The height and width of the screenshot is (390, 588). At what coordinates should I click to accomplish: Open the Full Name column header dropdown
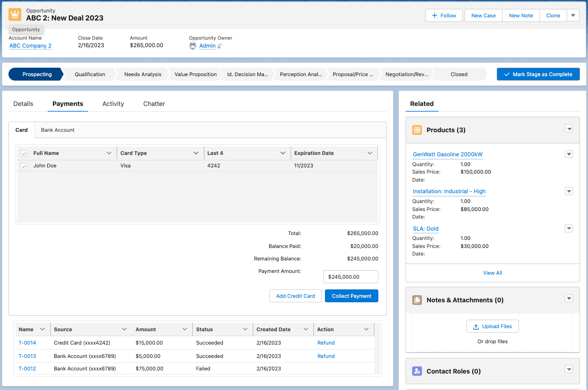pos(109,153)
